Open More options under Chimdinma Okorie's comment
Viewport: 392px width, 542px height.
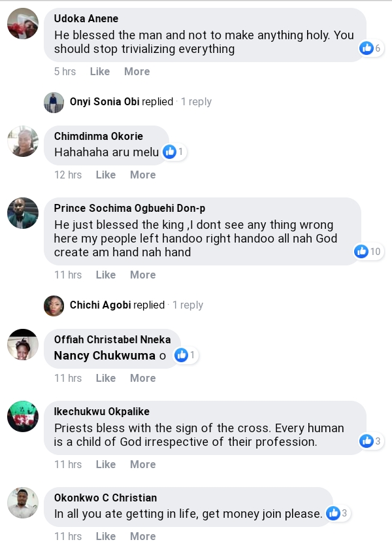(x=142, y=175)
